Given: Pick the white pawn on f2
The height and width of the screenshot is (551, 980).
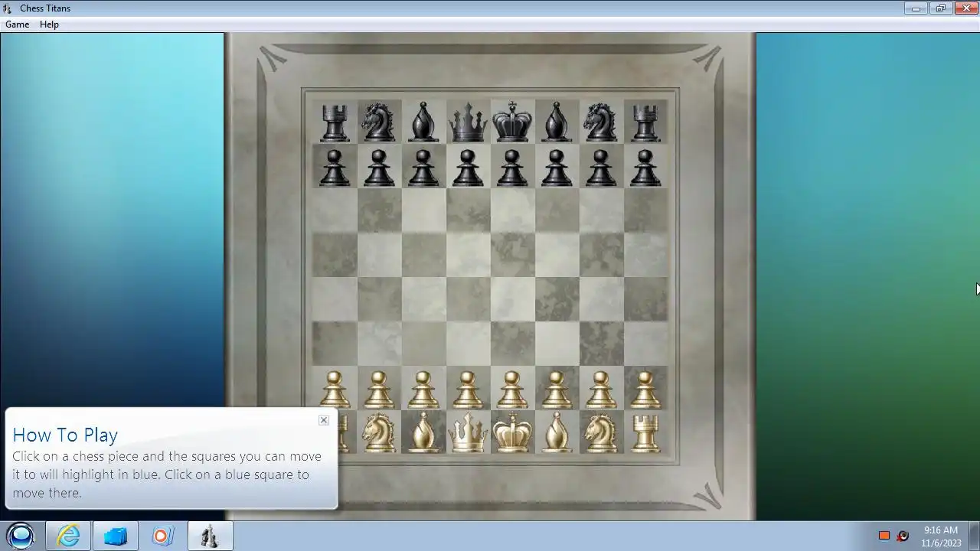Looking at the screenshot, I should tap(557, 389).
